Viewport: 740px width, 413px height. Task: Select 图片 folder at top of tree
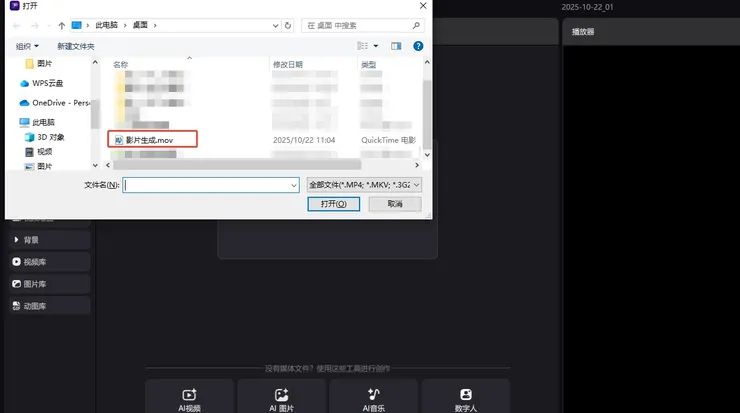pyautogui.click(x=38, y=63)
